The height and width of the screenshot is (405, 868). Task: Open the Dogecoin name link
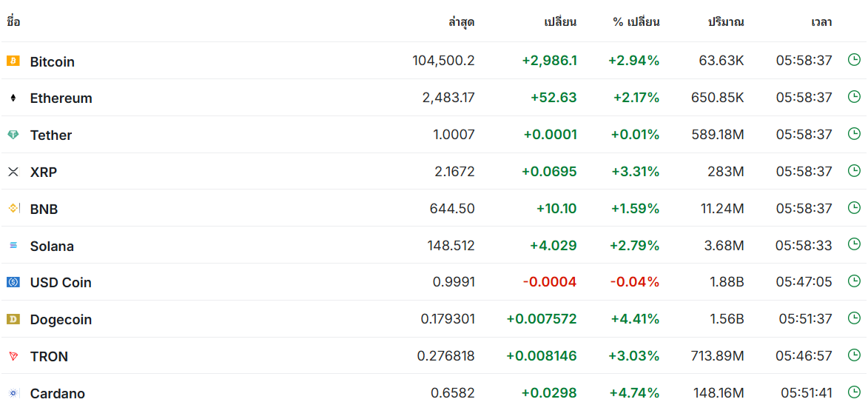coord(61,320)
